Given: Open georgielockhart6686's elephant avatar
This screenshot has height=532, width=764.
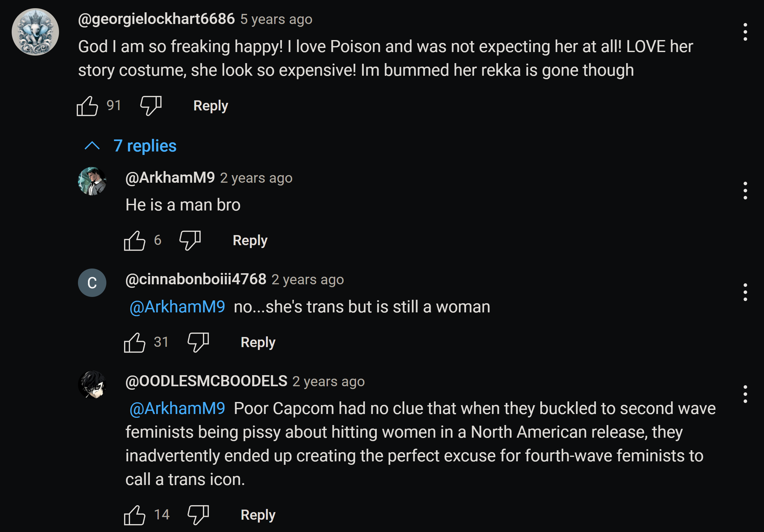Looking at the screenshot, I should (x=35, y=32).
